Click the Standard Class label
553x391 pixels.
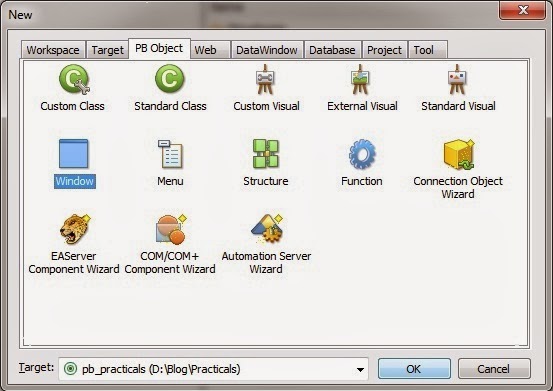170,106
